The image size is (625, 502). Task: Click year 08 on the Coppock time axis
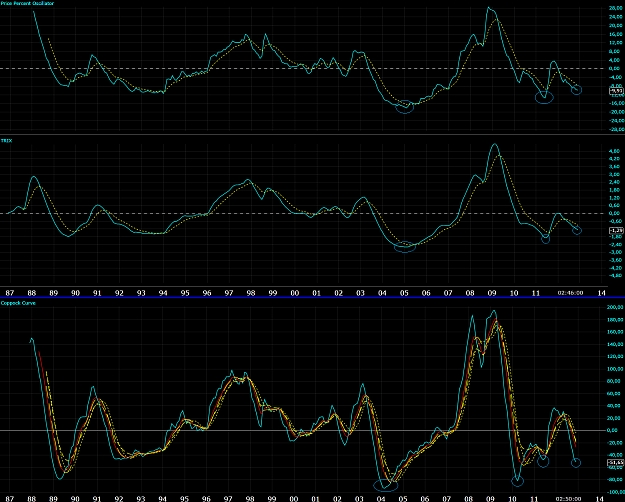468,498
